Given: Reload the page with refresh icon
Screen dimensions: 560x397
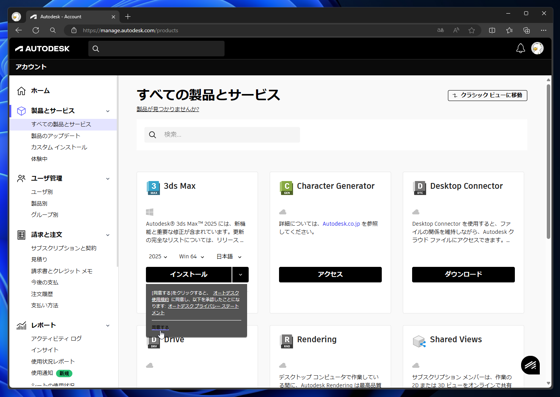Looking at the screenshot, I should tap(36, 30).
